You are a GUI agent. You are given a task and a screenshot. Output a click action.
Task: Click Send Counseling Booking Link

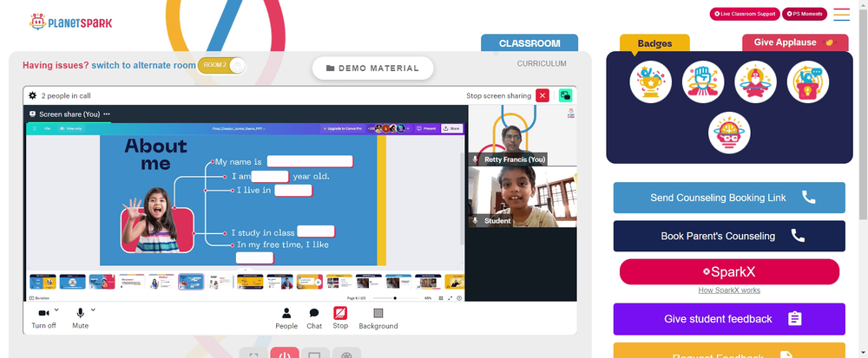click(x=729, y=198)
